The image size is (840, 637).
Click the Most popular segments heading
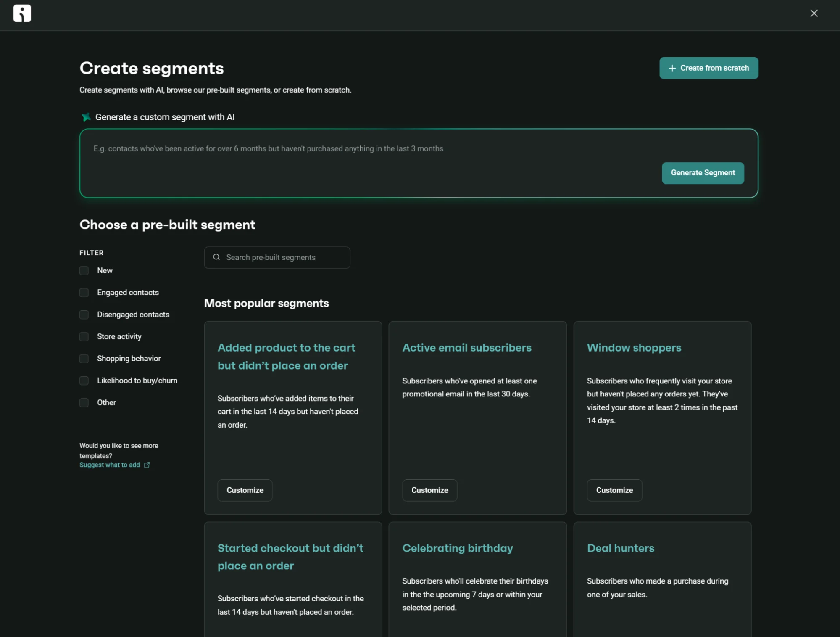266,303
